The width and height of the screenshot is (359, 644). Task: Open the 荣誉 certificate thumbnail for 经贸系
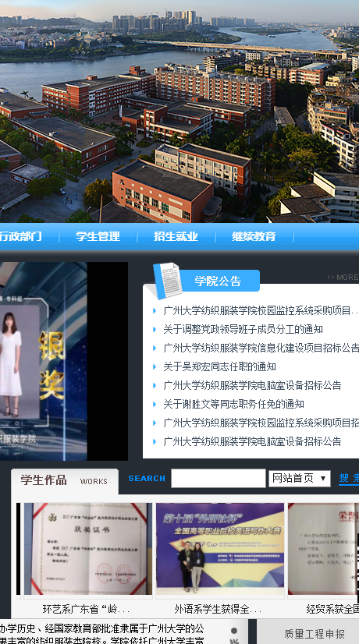pyautogui.click(x=323, y=549)
